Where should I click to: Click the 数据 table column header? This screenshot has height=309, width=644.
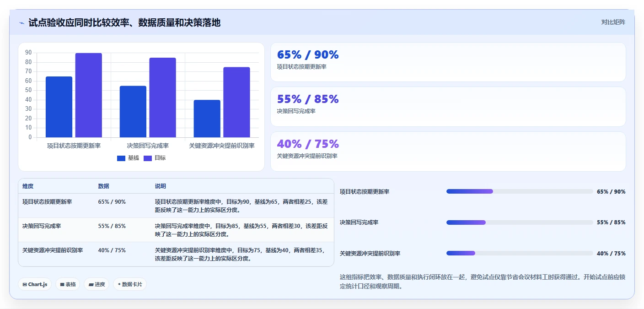pyautogui.click(x=103, y=186)
